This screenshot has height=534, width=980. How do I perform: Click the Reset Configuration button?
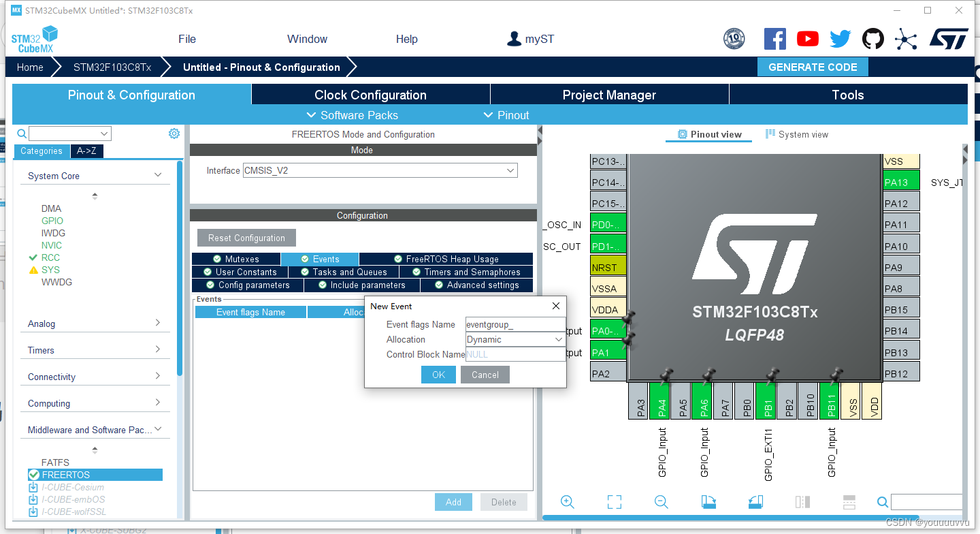click(x=246, y=238)
